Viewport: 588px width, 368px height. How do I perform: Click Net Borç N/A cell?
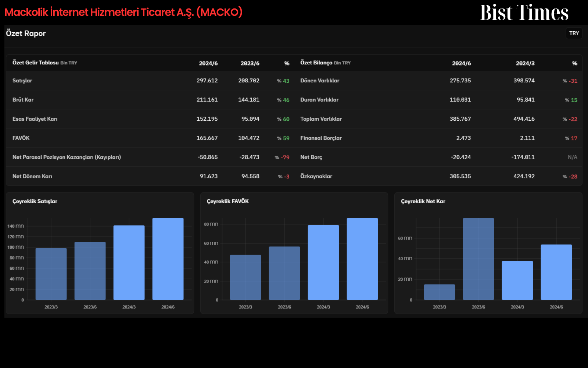point(572,157)
